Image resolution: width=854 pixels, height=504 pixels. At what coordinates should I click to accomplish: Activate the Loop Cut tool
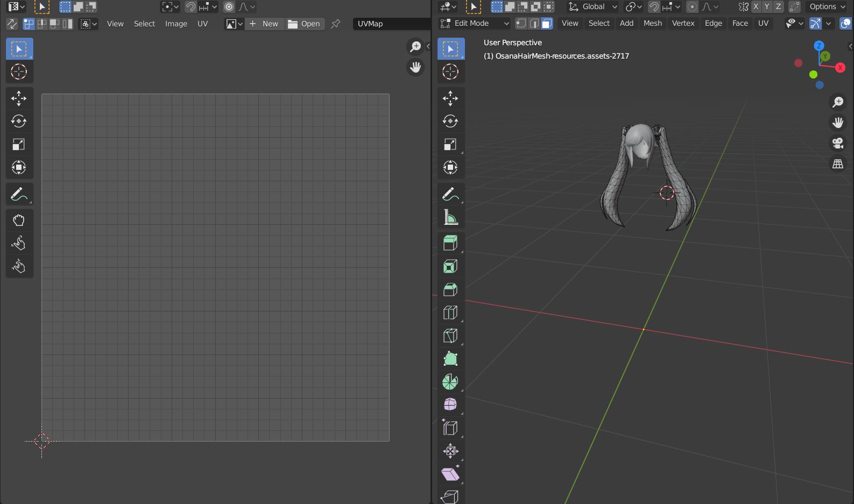click(450, 313)
